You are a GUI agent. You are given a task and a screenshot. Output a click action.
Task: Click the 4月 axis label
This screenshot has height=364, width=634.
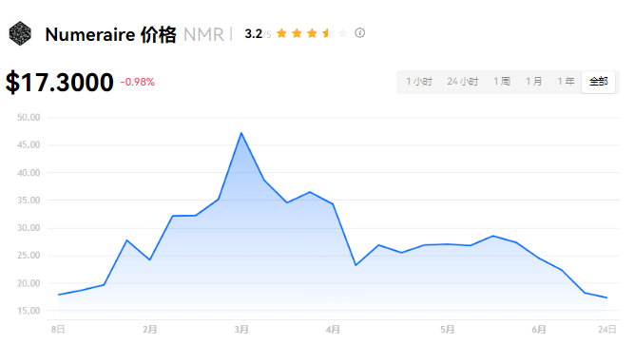pos(333,330)
